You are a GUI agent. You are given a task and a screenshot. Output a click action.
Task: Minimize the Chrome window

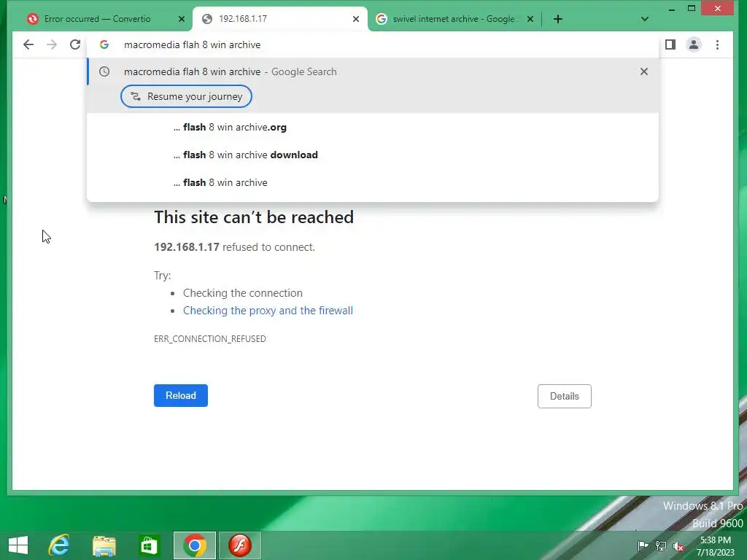[672, 9]
